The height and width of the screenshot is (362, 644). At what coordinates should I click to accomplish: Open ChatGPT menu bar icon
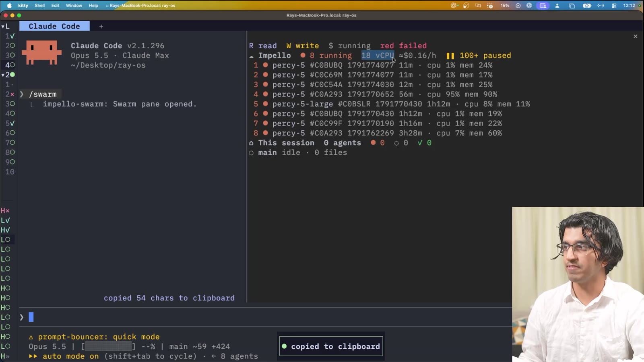(454, 6)
